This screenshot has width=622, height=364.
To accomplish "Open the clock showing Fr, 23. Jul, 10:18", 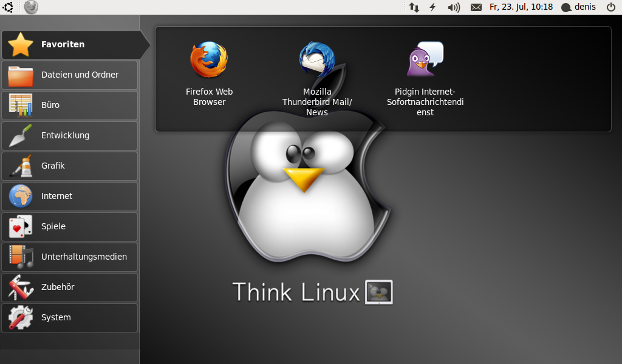I will click(x=521, y=7).
